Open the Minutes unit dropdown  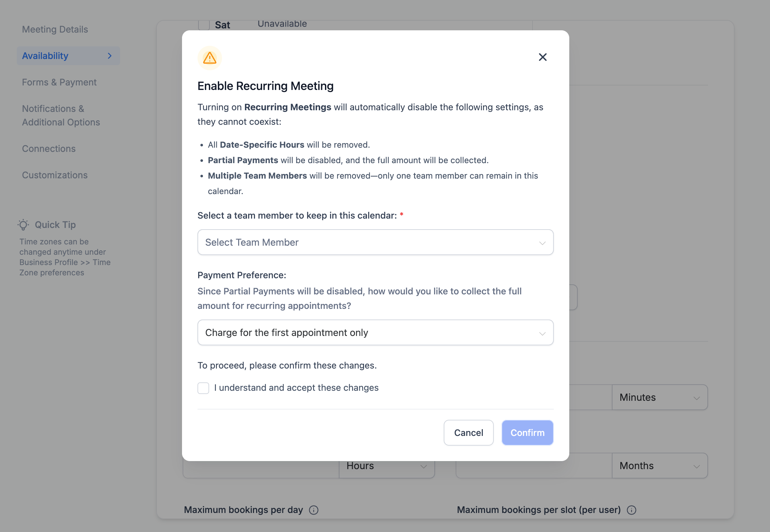click(659, 398)
